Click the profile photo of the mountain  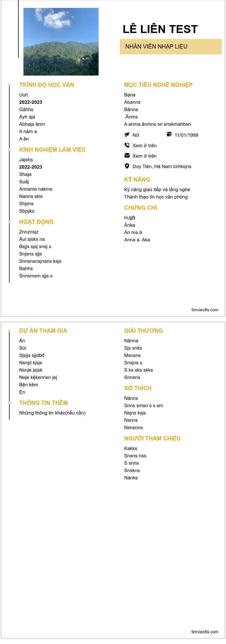tap(61, 42)
